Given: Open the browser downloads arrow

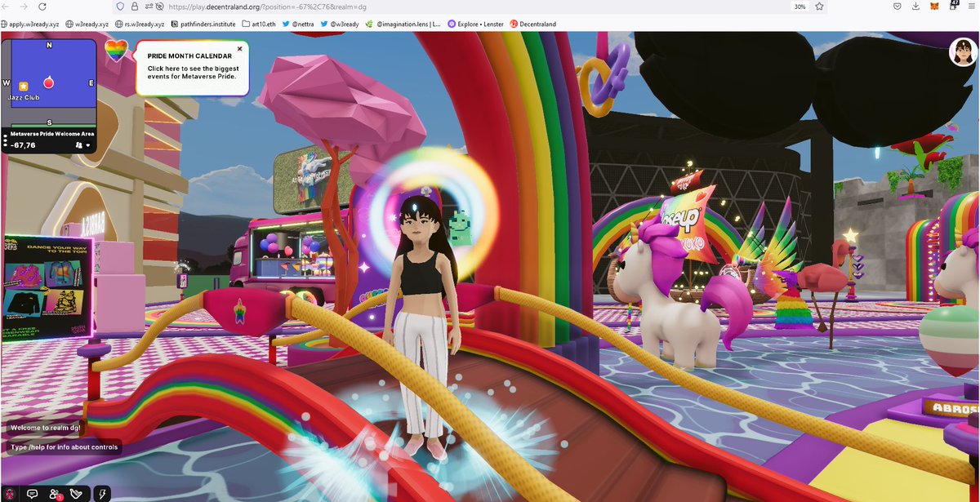Looking at the screenshot, I should coord(916,6).
